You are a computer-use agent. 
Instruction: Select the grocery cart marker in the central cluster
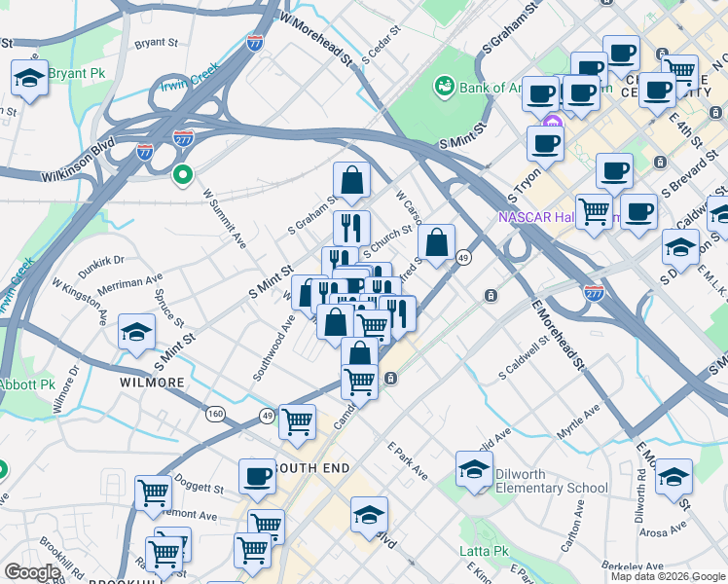[374, 326]
